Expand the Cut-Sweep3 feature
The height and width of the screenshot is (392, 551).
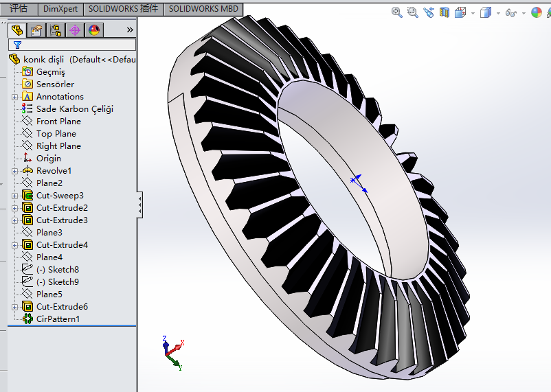click(x=14, y=196)
